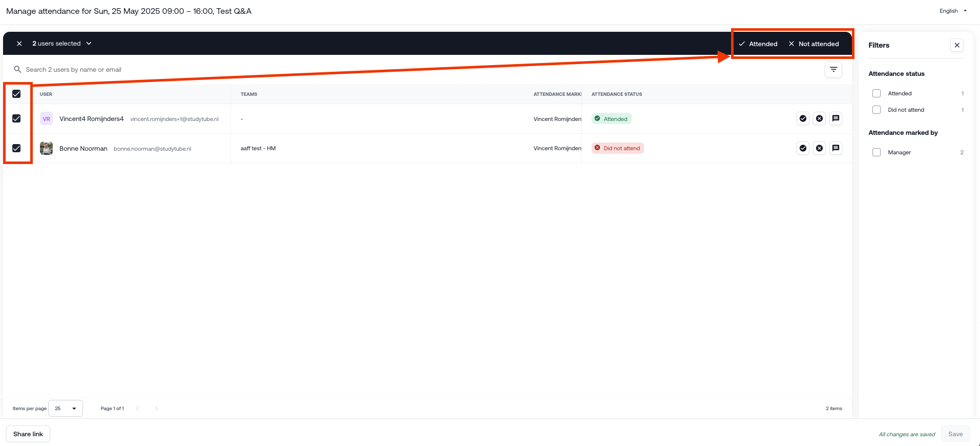Click the 2 items count text
980x446 pixels.
pos(834,409)
